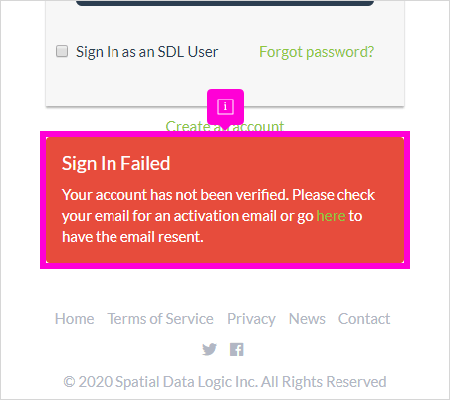Open the Privacy footer link
450x400 pixels.
(251, 319)
